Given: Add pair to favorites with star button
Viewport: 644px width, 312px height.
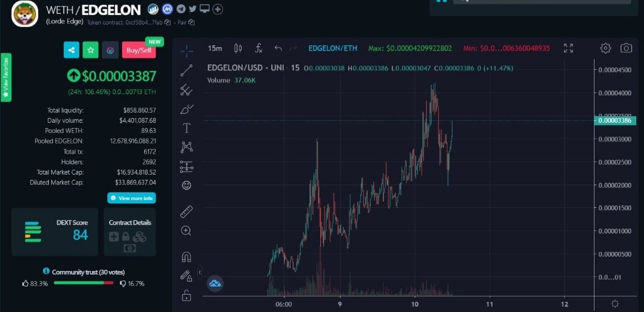Looking at the screenshot, I should (91, 50).
